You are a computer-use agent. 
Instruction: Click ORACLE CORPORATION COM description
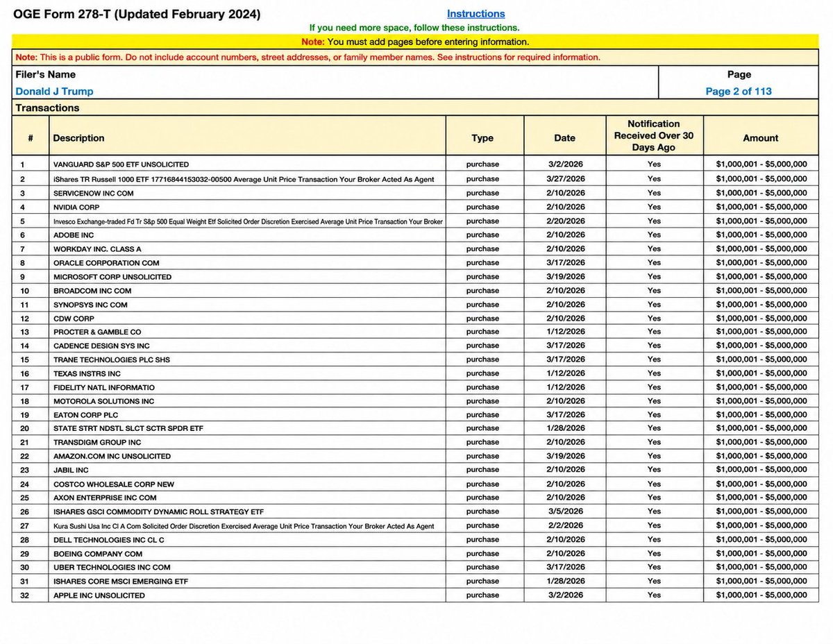(x=106, y=263)
